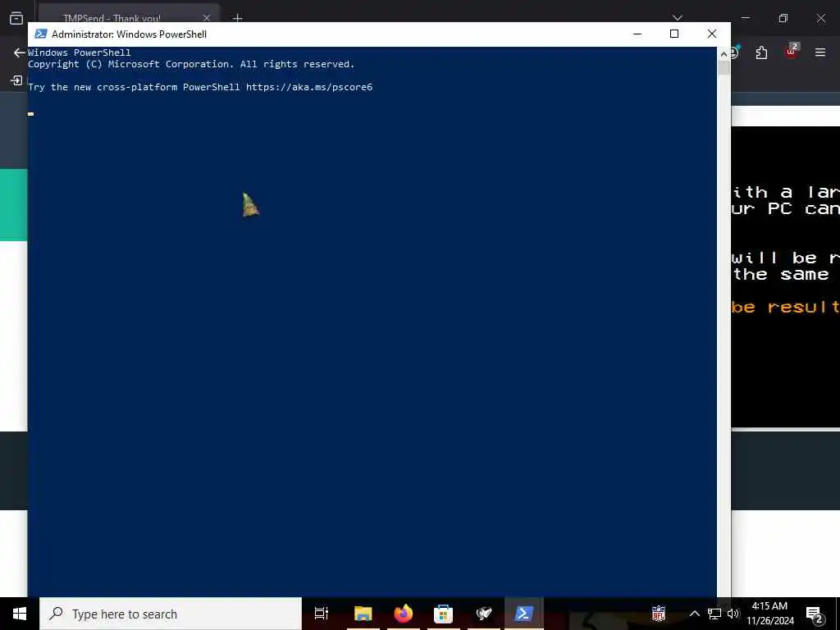Open the notification center icon
Image resolution: width=840 pixels, height=630 pixels.
coord(815,614)
